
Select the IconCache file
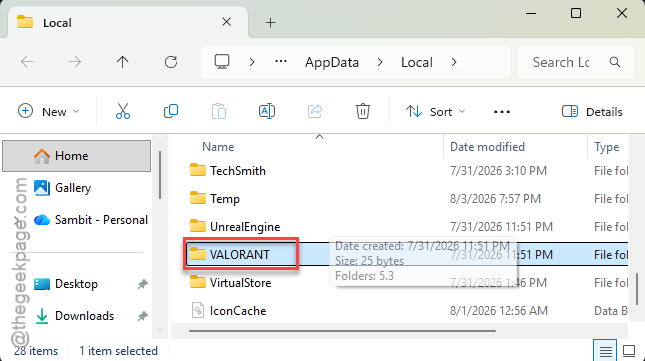point(238,310)
